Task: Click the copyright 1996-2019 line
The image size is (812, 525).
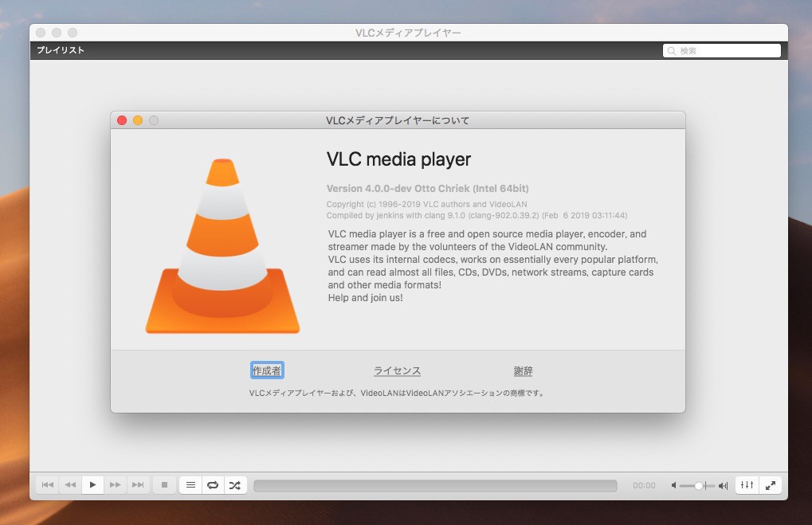Action: [x=426, y=204]
